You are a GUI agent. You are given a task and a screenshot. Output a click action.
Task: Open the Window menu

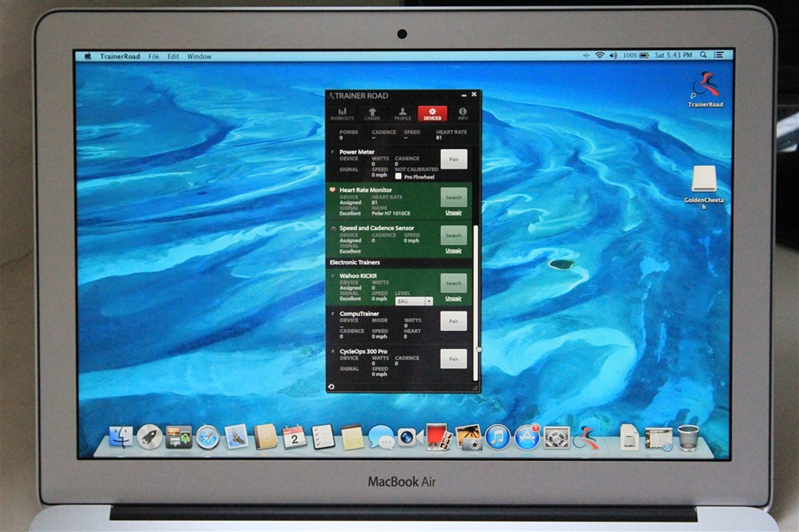point(199,57)
